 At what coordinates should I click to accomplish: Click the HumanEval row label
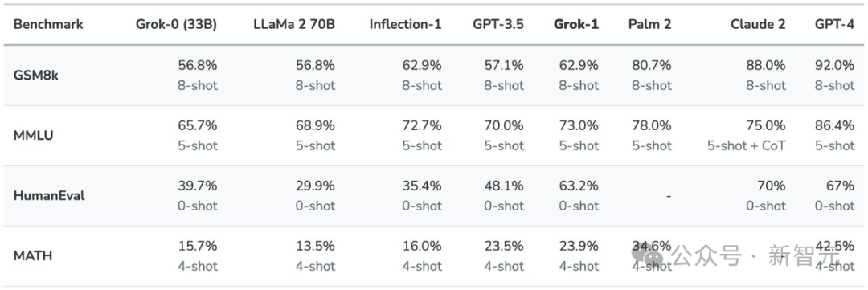point(49,195)
